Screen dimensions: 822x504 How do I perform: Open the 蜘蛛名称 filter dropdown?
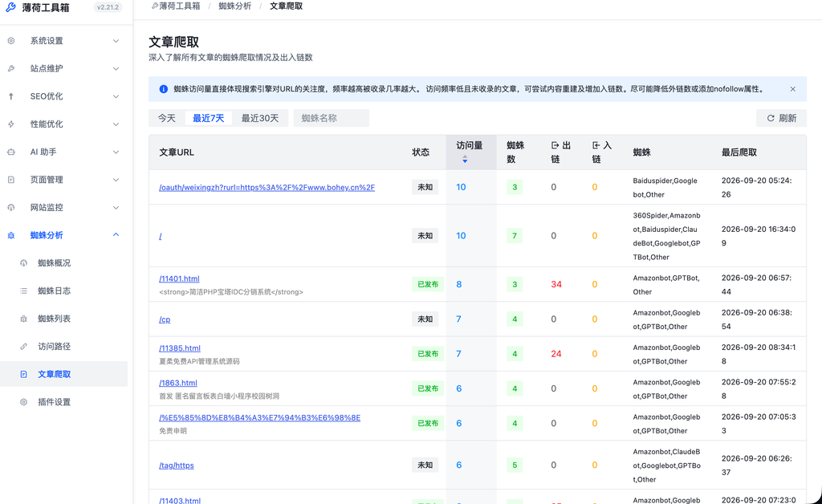click(332, 119)
